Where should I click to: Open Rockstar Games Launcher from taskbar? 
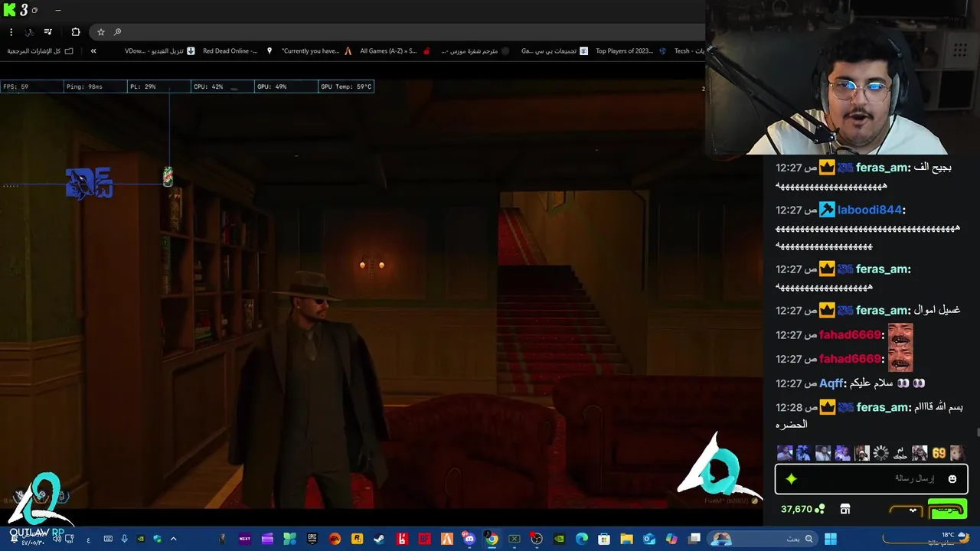click(x=357, y=539)
